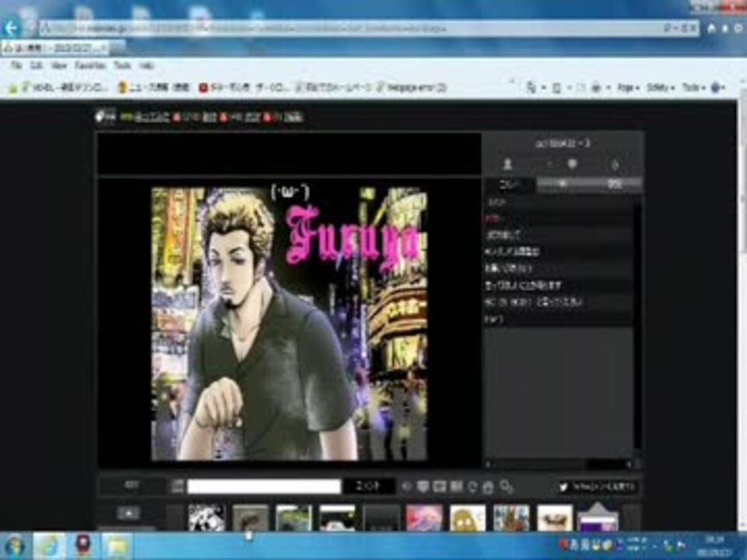Click the screen mode icon in player controls
747x560 pixels.
439,487
